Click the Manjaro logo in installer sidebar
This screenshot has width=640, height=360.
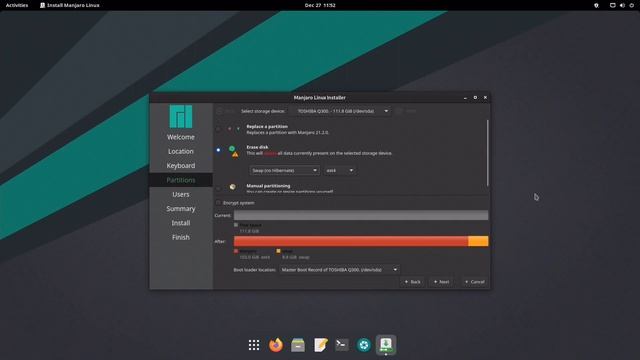click(181, 117)
